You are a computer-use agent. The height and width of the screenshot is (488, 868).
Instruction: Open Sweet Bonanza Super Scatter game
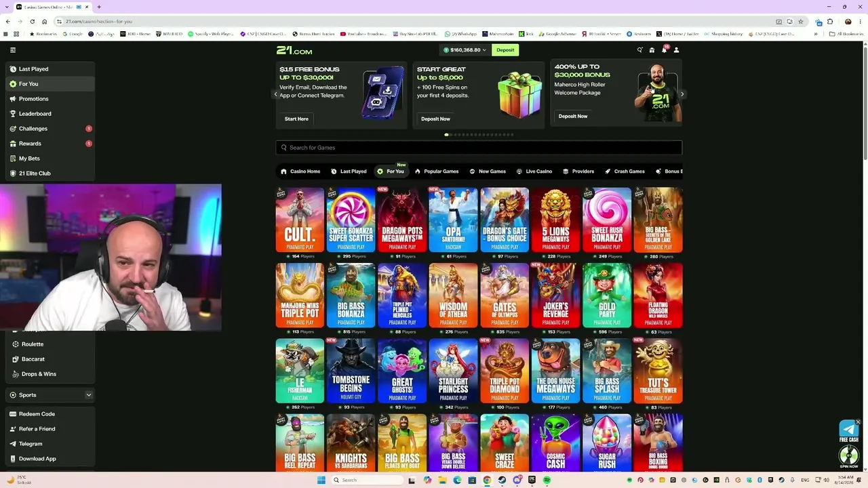tap(351, 220)
